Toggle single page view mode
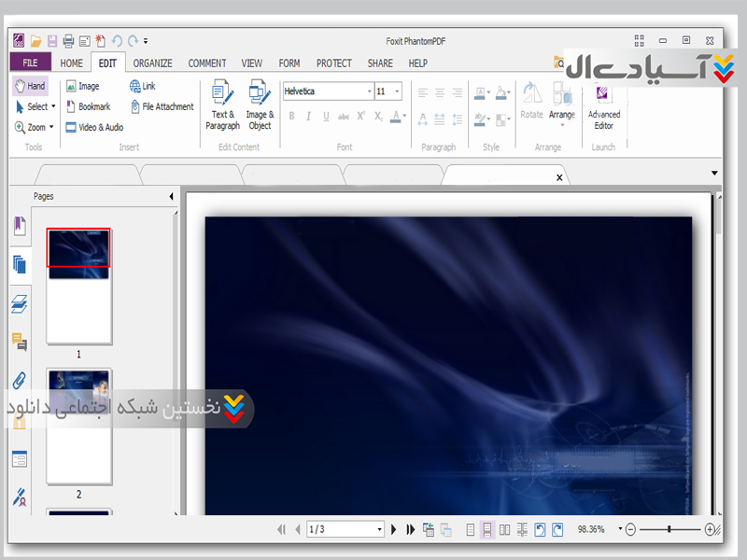 click(x=470, y=529)
